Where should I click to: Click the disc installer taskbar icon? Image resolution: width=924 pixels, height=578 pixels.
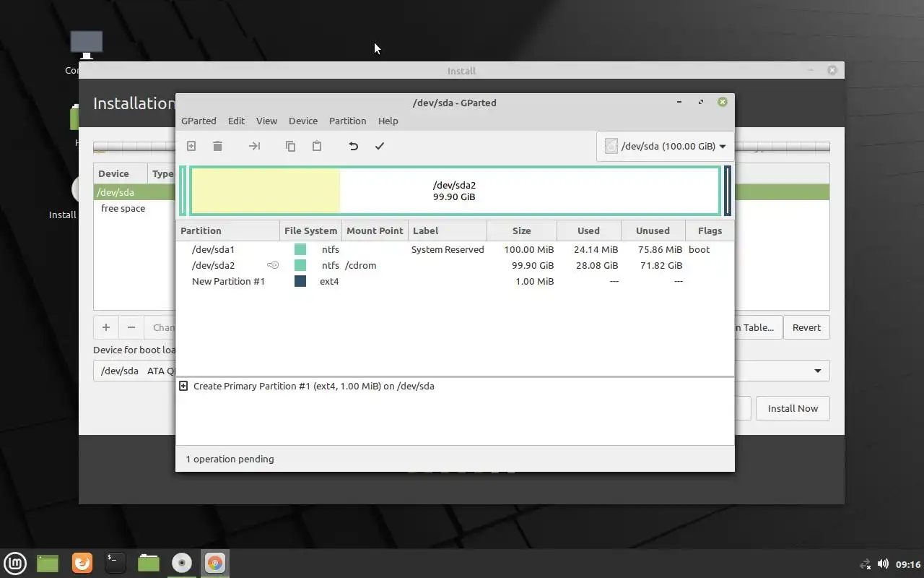182,563
